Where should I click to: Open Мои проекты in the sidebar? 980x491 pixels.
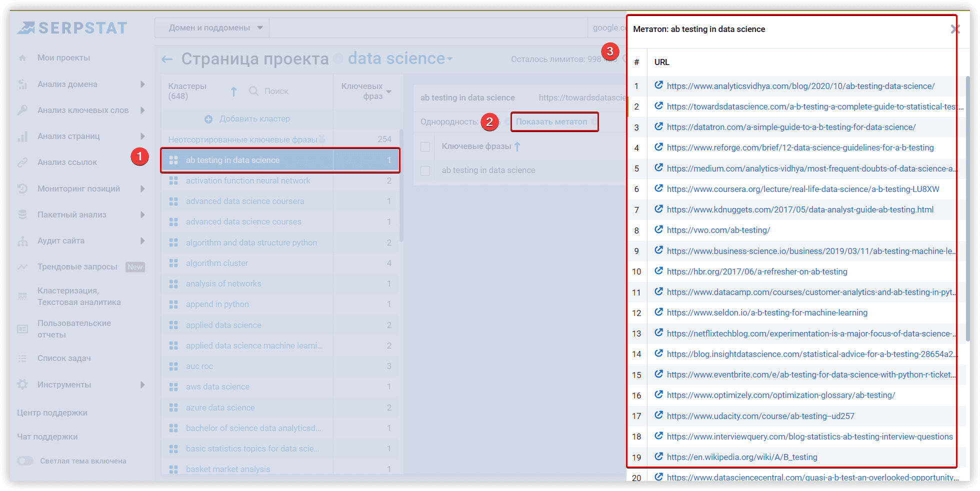pos(63,58)
